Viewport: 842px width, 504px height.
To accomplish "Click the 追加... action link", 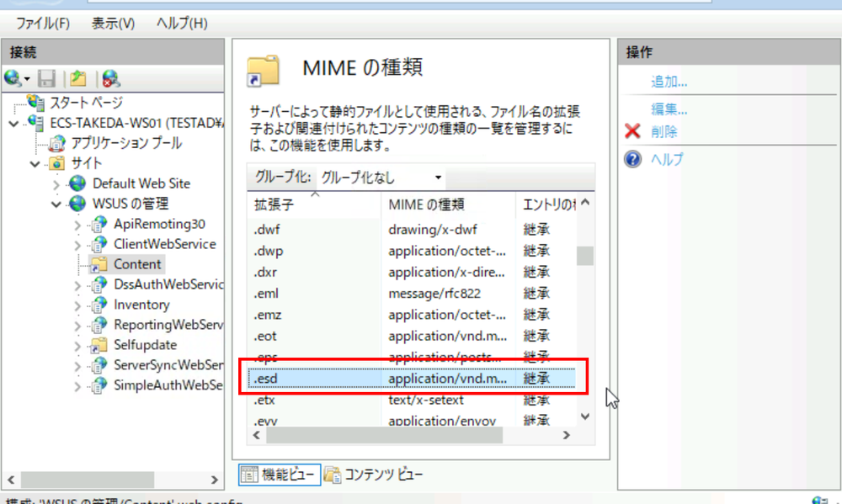I will click(x=669, y=82).
